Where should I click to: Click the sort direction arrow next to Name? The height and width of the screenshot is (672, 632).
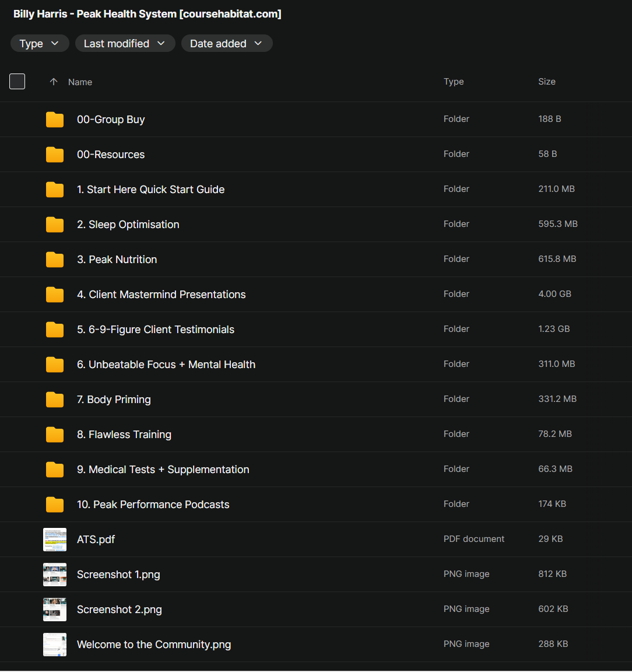click(54, 82)
